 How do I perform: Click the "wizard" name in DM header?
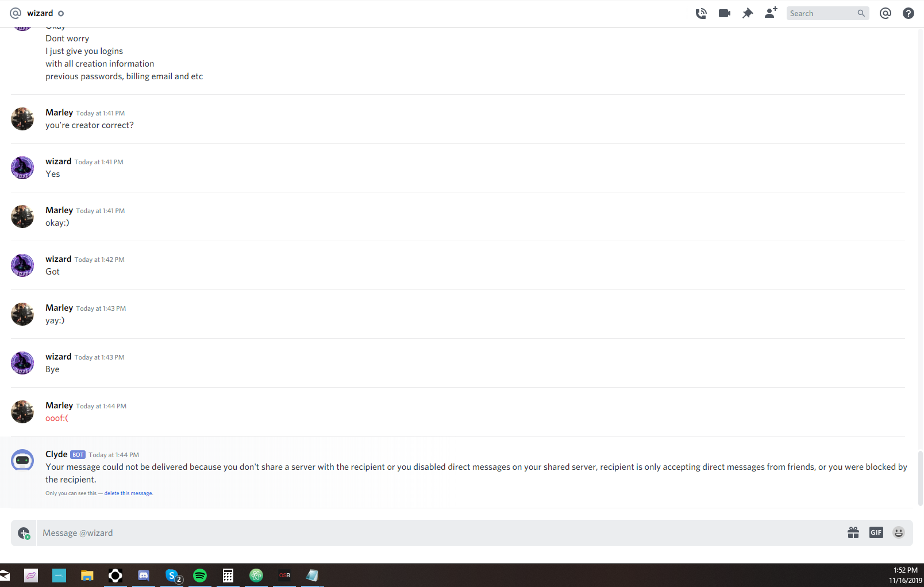point(40,13)
